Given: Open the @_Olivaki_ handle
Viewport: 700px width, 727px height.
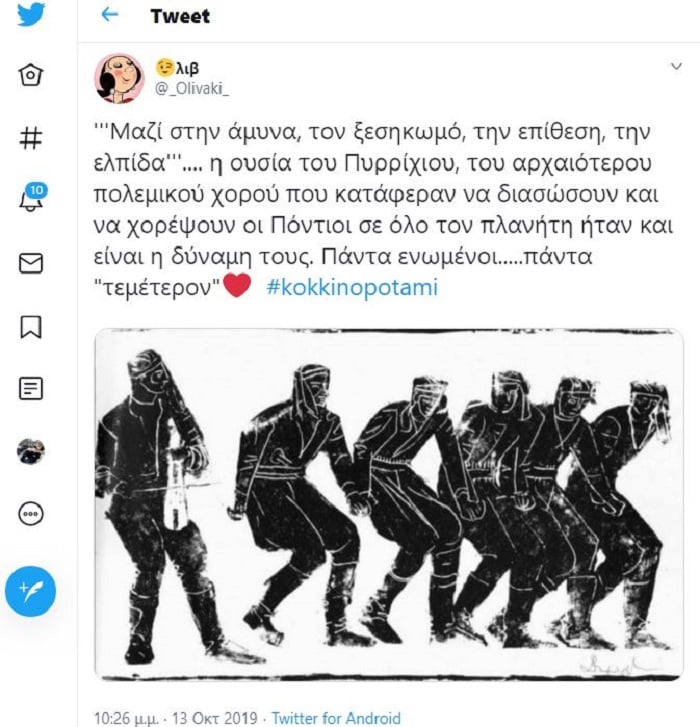Looking at the screenshot, I should pos(191,88).
